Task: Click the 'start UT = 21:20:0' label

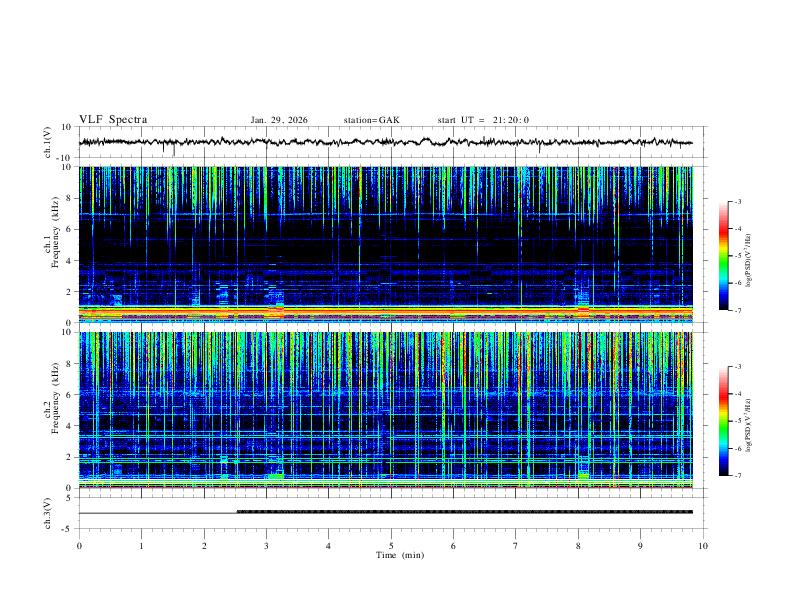Action: (483, 120)
